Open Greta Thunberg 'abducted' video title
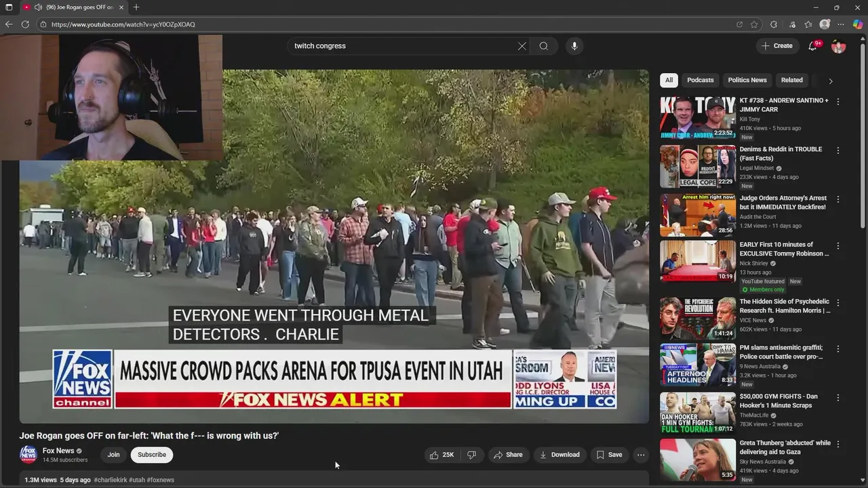The width and height of the screenshot is (868, 488). tap(785, 447)
